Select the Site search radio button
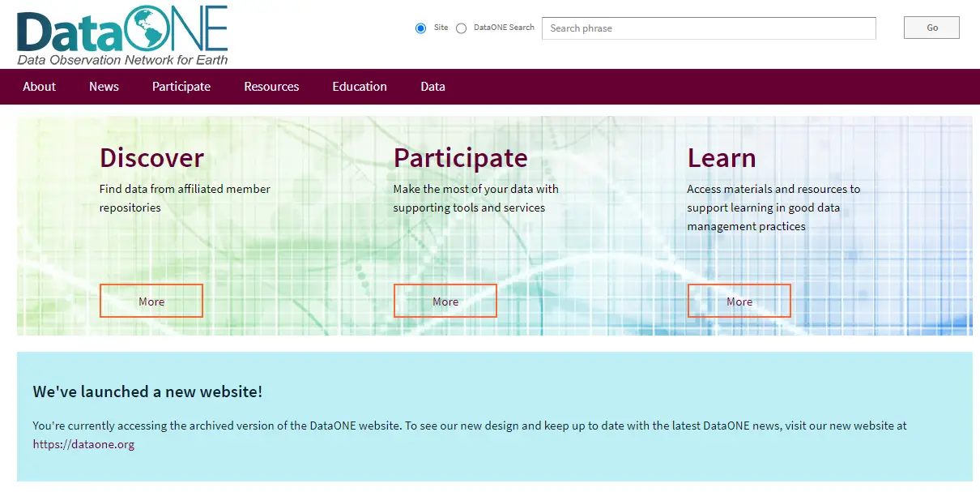Screen dimensions: 980x492 click(x=420, y=28)
